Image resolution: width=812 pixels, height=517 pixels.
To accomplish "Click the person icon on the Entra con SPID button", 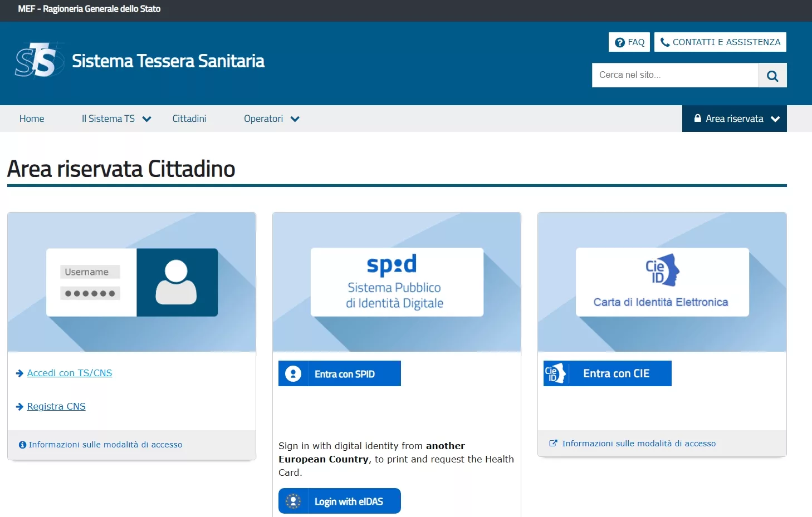I will [x=294, y=373].
